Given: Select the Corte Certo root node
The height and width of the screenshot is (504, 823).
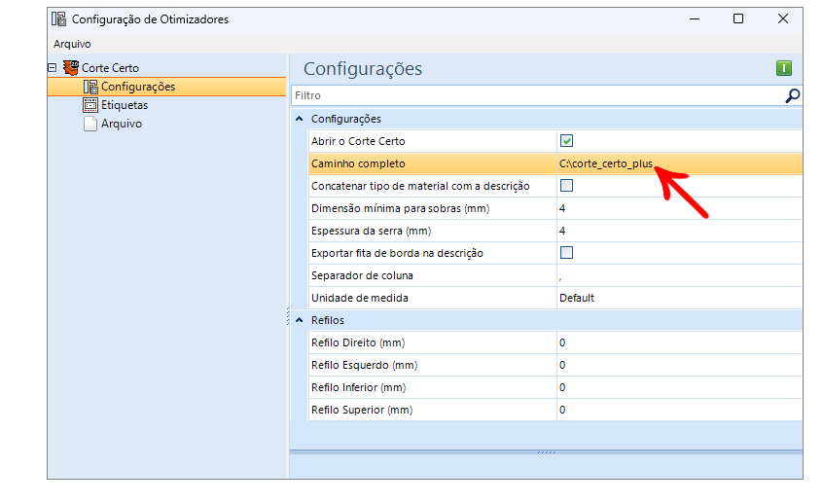Looking at the screenshot, I should pos(110,68).
